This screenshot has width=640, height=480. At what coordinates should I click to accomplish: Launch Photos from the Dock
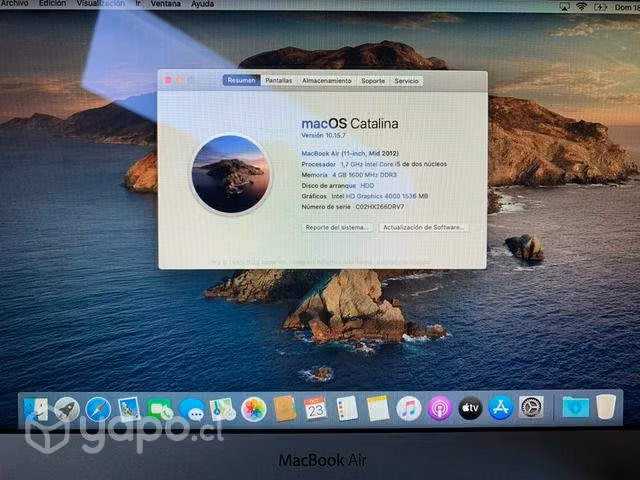[x=253, y=409]
